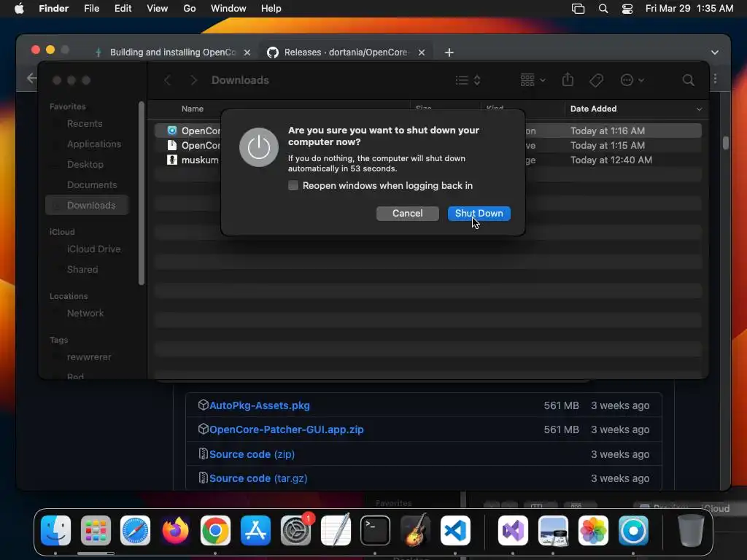This screenshot has width=747, height=560.
Task: Launch Firefox from the Dock
Action: tap(175, 530)
